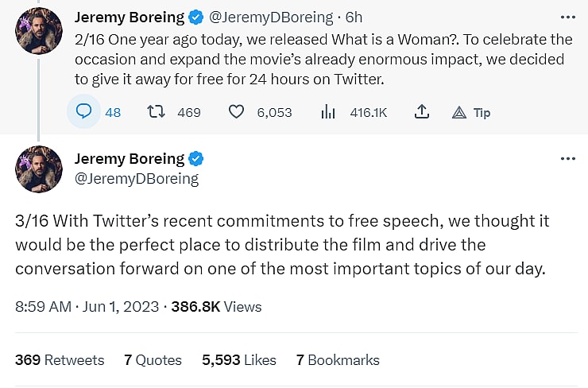Click the reply icon on the 2/16 tweet
The width and height of the screenshot is (588, 388).
click(x=85, y=112)
